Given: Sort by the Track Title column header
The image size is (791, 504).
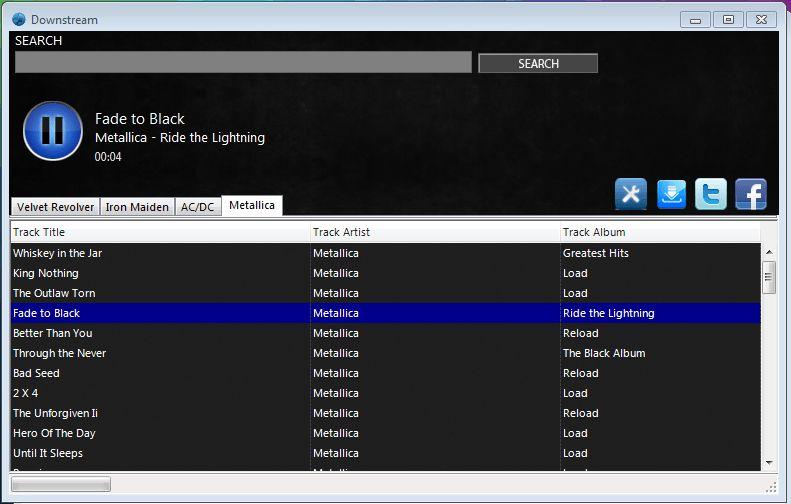Looking at the screenshot, I should pos(160,232).
